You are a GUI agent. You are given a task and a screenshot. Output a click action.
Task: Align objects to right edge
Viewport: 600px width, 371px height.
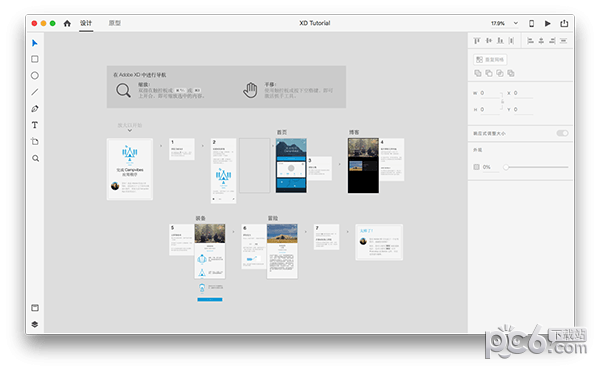[x=552, y=41]
